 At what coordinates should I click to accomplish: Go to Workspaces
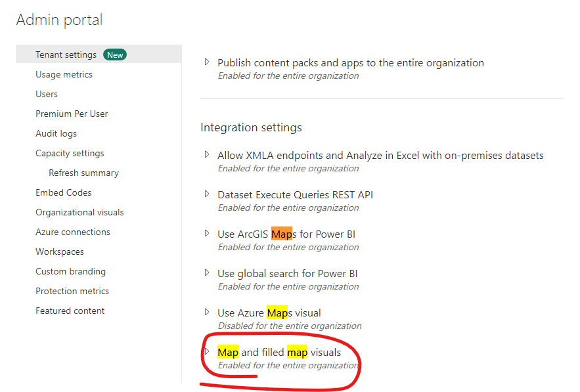tap(60, 251)
